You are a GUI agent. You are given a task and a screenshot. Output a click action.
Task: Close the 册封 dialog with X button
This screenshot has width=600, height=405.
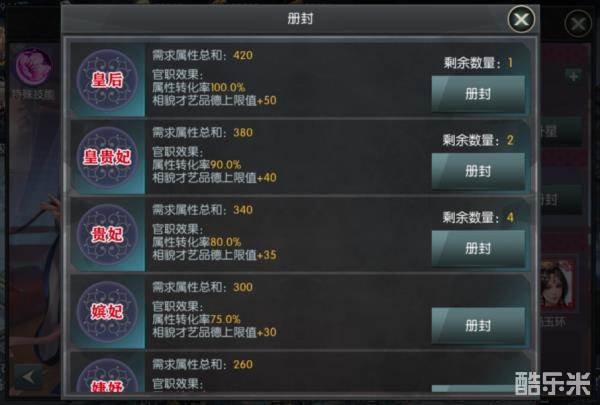[521, 19]
